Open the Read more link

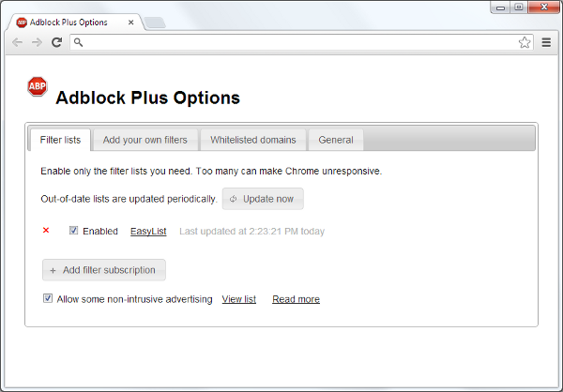(x=296, y=299)
